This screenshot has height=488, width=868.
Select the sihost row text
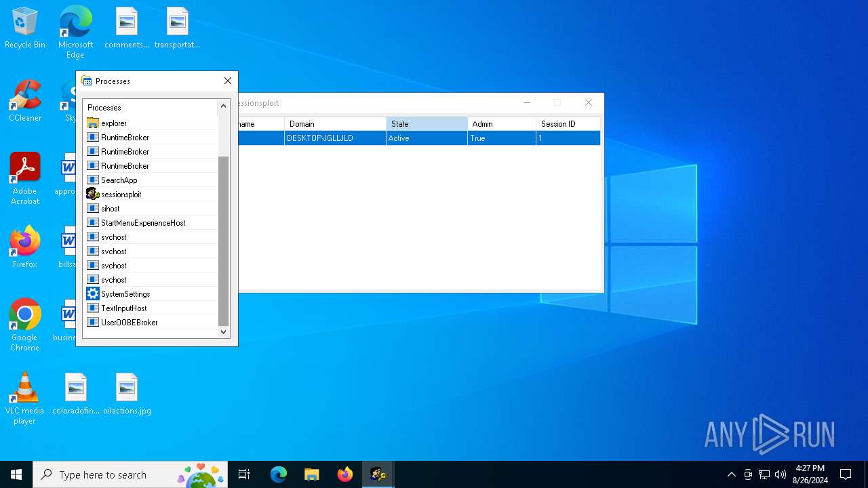click(x=111, y=209)
